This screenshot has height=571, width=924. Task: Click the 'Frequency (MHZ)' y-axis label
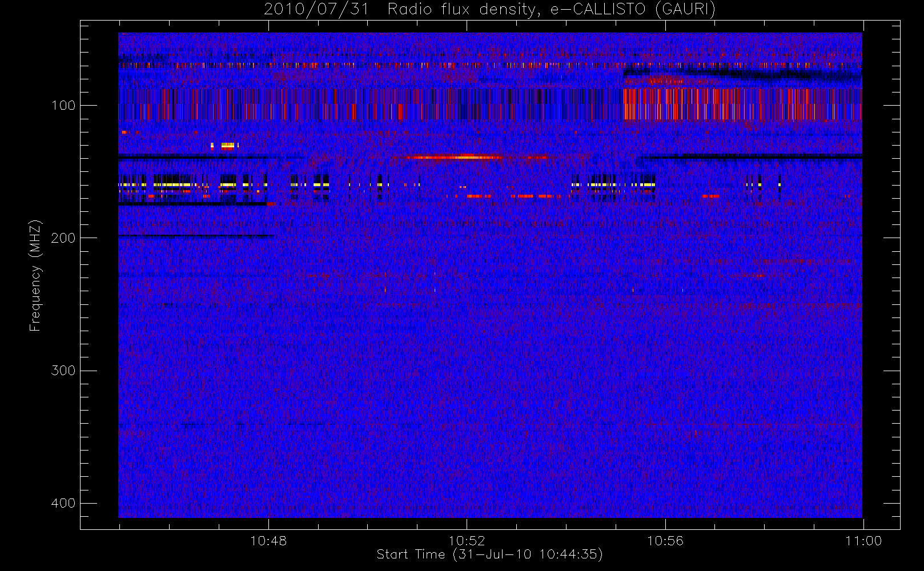(35, 275)
